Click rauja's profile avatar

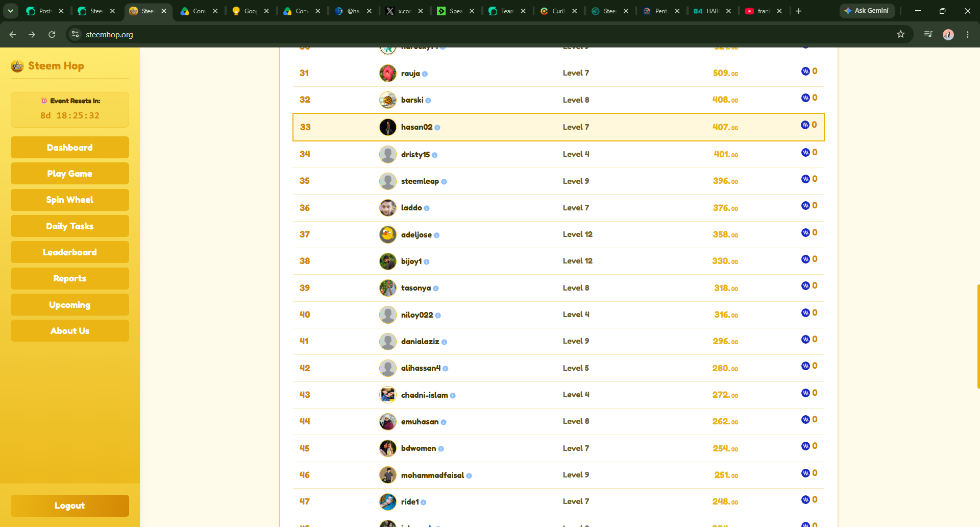388,73
